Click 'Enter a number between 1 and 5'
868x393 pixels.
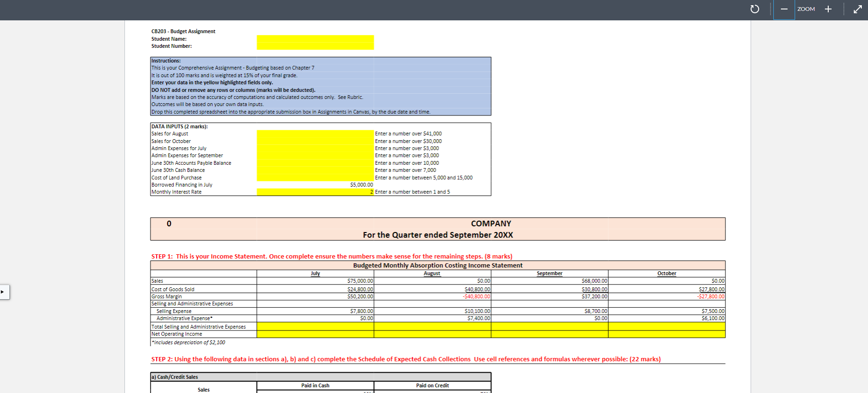(412, 192)
